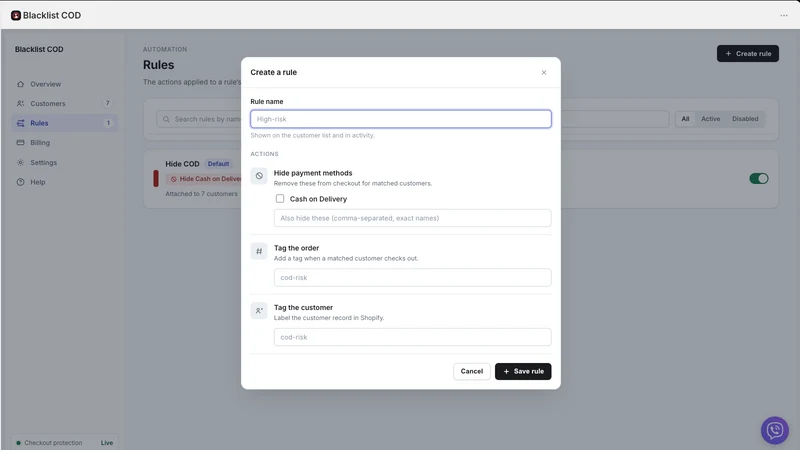This screenshot has height=450, width=800.
Task: Focus the Tag the customer input field
Action: tap(412, 337)
